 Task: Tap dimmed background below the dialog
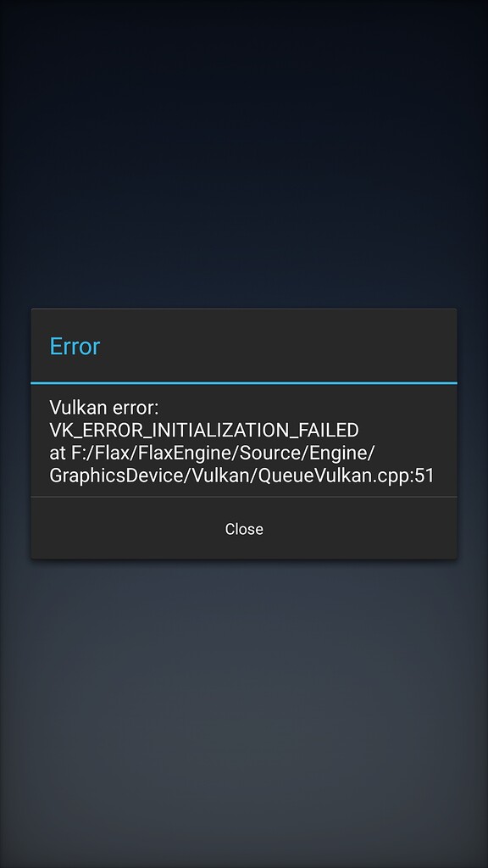coord(244,714)
